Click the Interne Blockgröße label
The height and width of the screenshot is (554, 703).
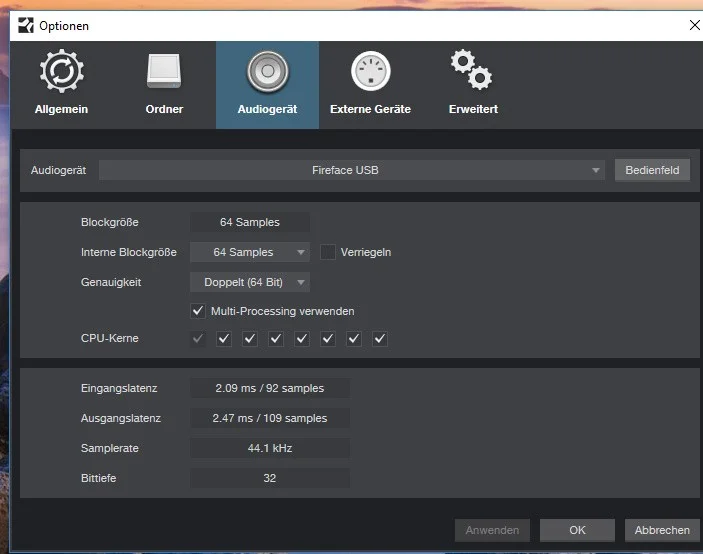click(x=129, y=252)
